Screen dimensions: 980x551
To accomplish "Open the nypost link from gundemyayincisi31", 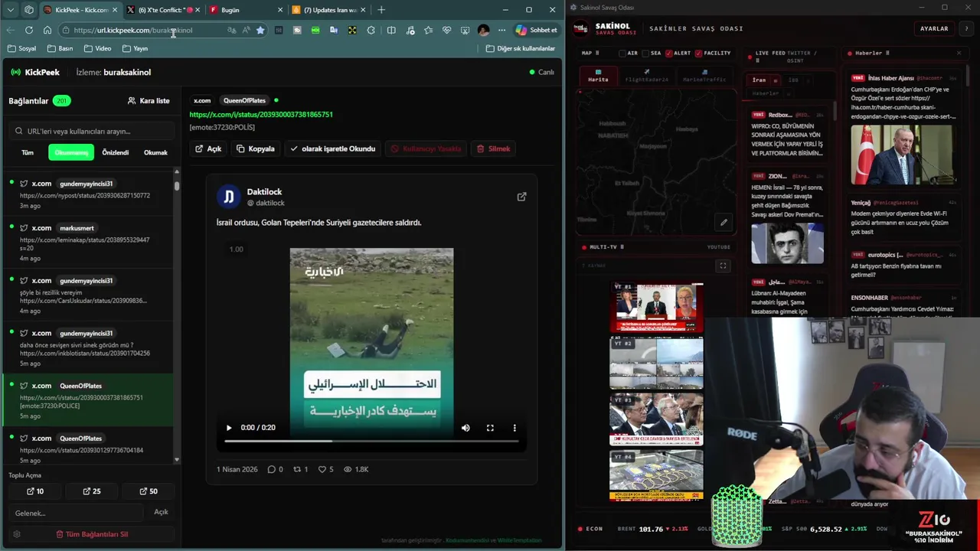I will click(88, 194).
